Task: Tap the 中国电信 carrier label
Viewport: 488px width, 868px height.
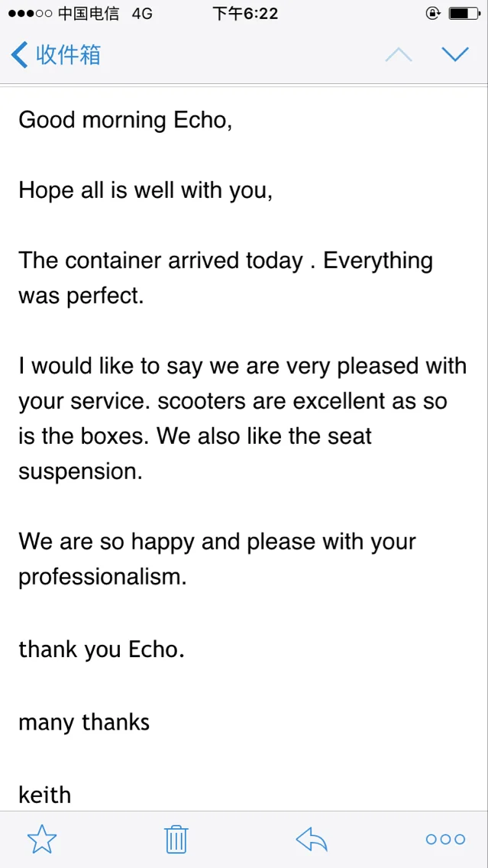Action: coord(88,14)
